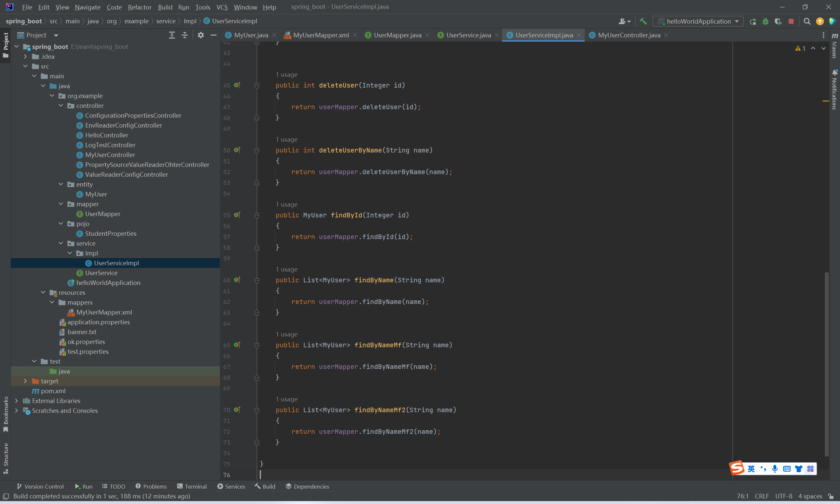Collapse the controller folder in tree
Screen dimensions: 840x504
[61, 106]
